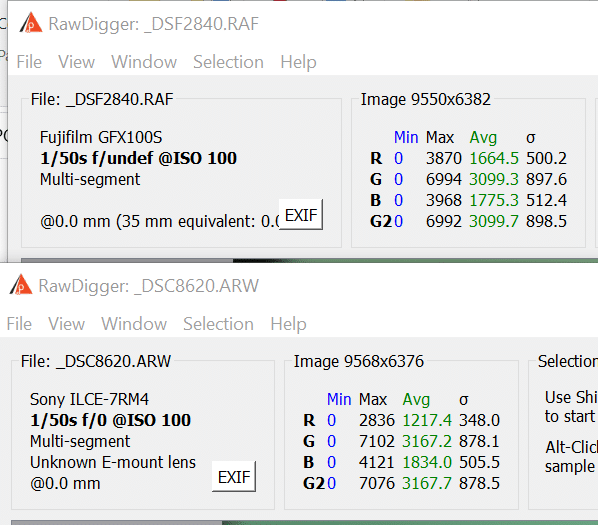Click the EXIF button for the Sony ILCE-7RM4 file

[x=234, y=477]
